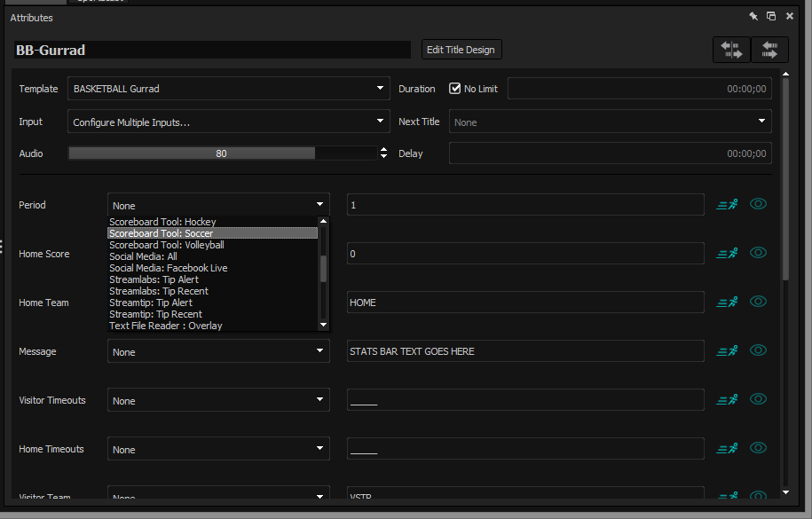The image size is (812, 519).
Task: Click the running-figure icon beside Home Team
Action: tap(727, 303)
